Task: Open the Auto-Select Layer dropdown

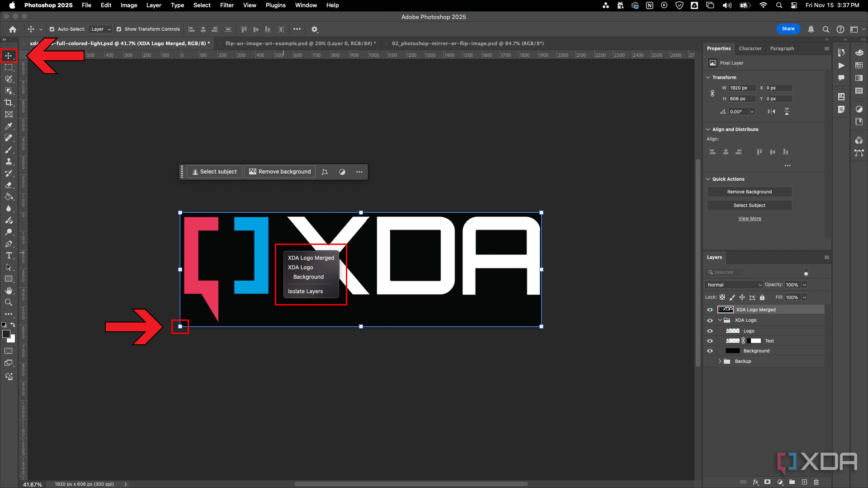Action: point(100,29)
